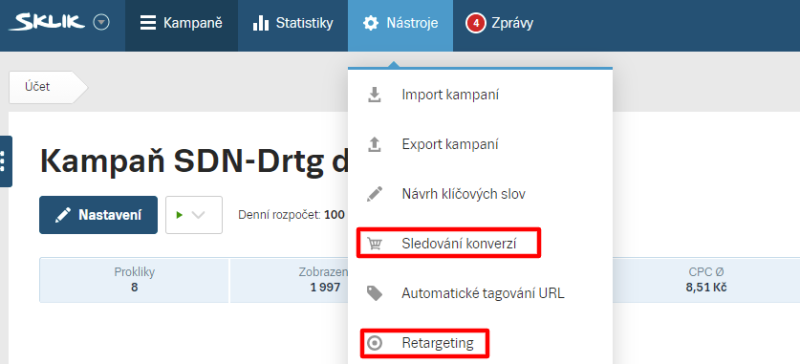The width and height of the screenshot is (800, 364).
Task: Click the Nastavení button
Action: click(98, 215)
